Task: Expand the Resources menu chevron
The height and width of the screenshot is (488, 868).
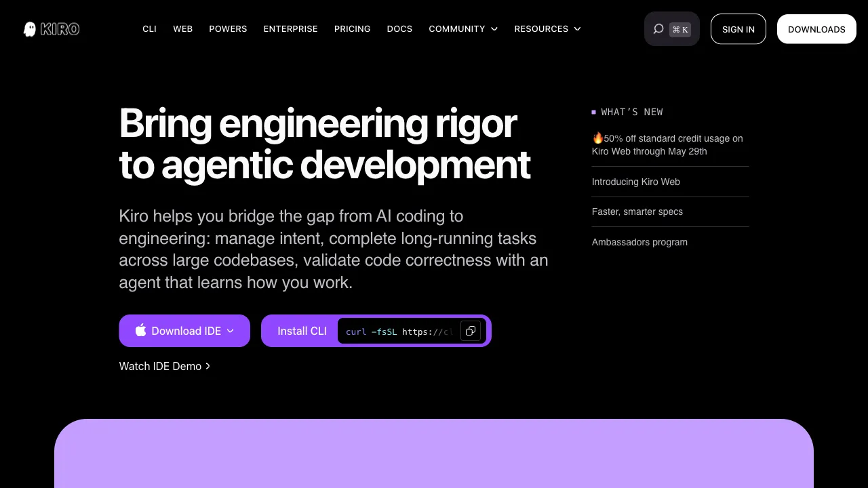Action: (578, 29)
